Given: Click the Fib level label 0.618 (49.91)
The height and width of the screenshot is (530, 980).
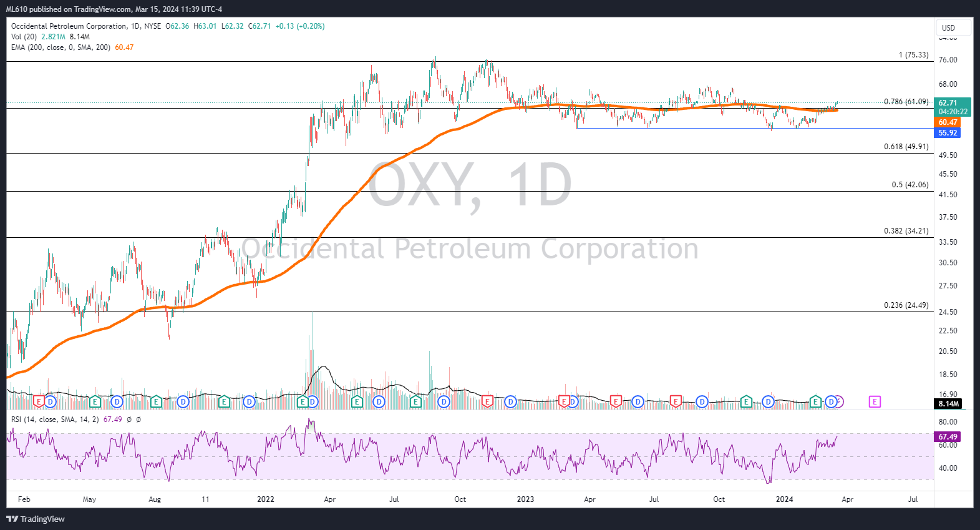Looking at the screenshot, I should 906,147.
